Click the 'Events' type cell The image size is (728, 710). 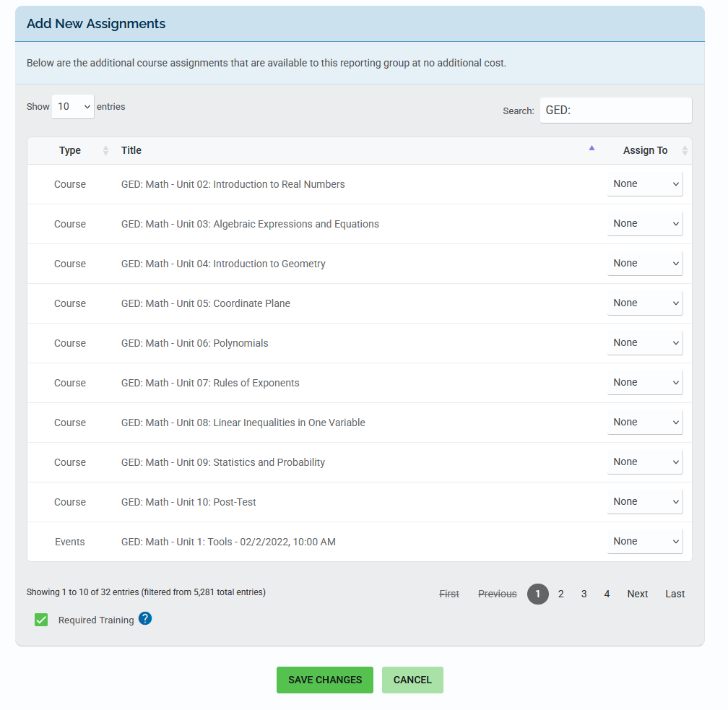(x=69, y=542)
